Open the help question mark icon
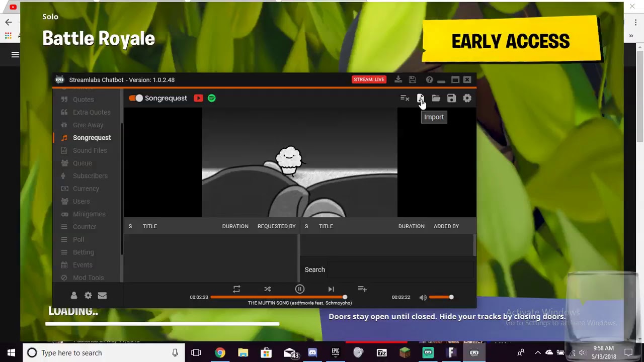The height and width of the screenshot is (362, 644). pos(429,80)
